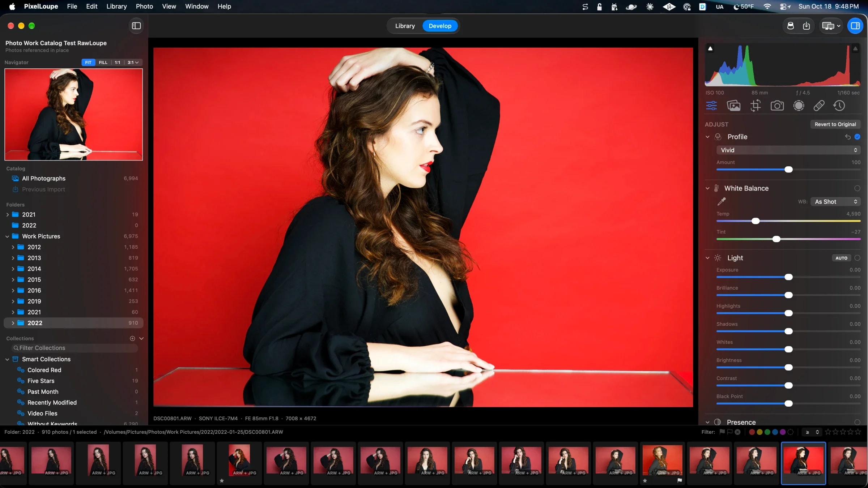
Task: Open Wi-Fi status in macOS menu bar
Action: [x=767, y=7]
